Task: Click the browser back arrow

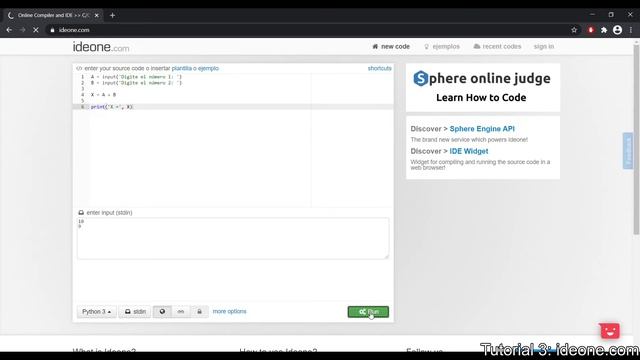Action: click(x=9, y=30)
